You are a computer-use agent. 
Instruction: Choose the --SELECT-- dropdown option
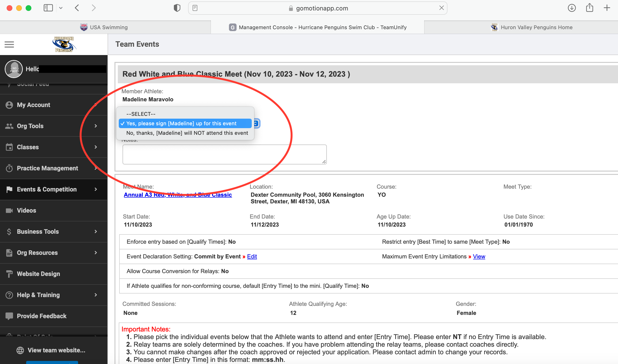pos(141,114)
